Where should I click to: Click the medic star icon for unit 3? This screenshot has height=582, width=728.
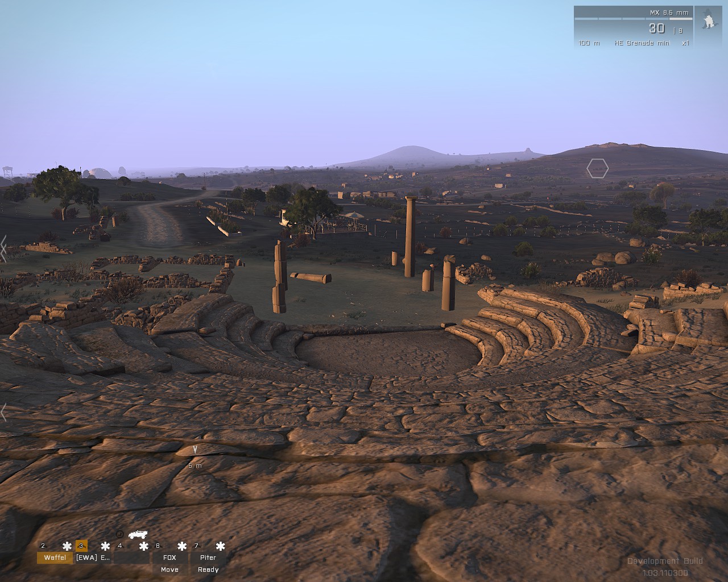105,546
